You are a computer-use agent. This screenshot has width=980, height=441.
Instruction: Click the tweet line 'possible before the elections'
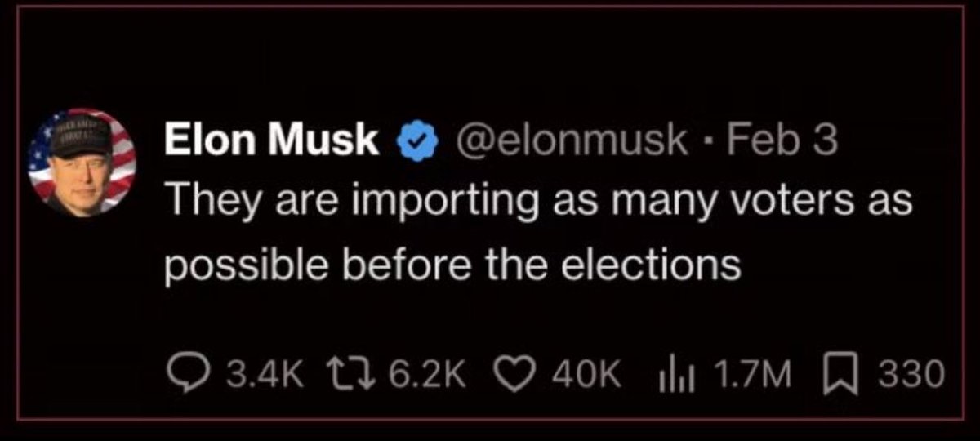pyautogui.click(x=453, y=265)
